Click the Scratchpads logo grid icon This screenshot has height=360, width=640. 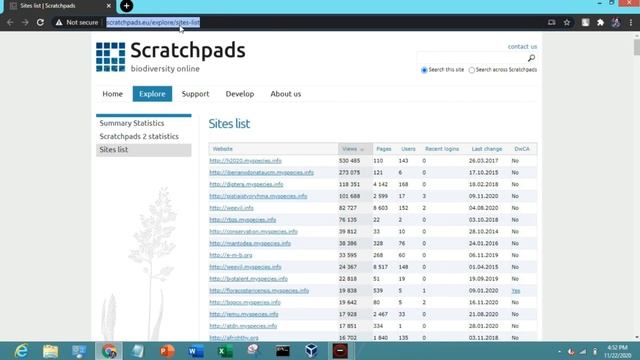click(111, 57)
